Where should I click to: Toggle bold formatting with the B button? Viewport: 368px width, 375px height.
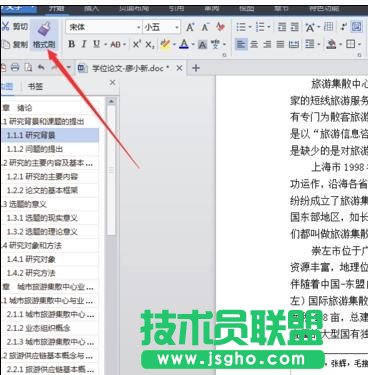coord(71,44)
